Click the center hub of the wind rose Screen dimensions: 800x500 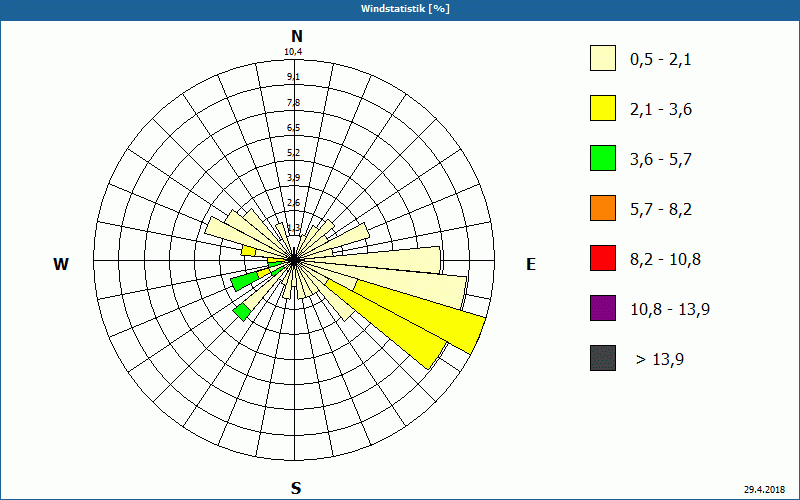[x=294, y=260]
